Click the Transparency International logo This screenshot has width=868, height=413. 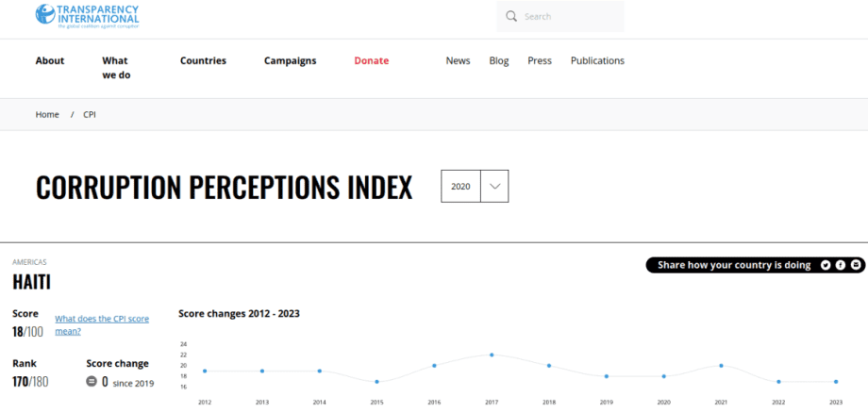[x=87, y=15]
